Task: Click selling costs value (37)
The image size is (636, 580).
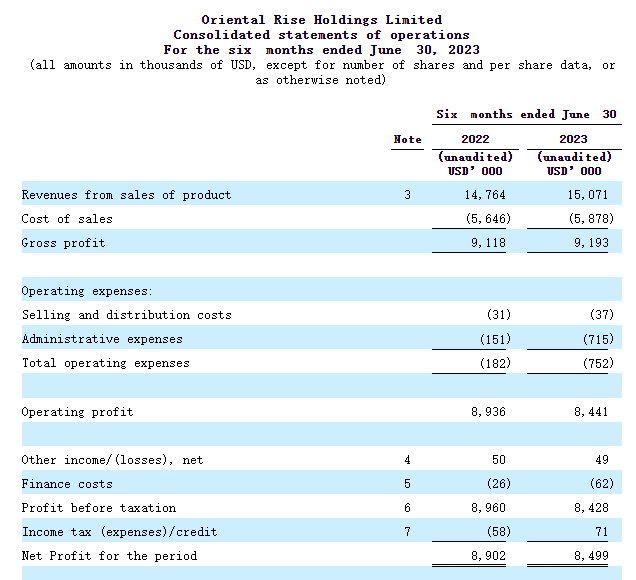Action: coord(602,315)
